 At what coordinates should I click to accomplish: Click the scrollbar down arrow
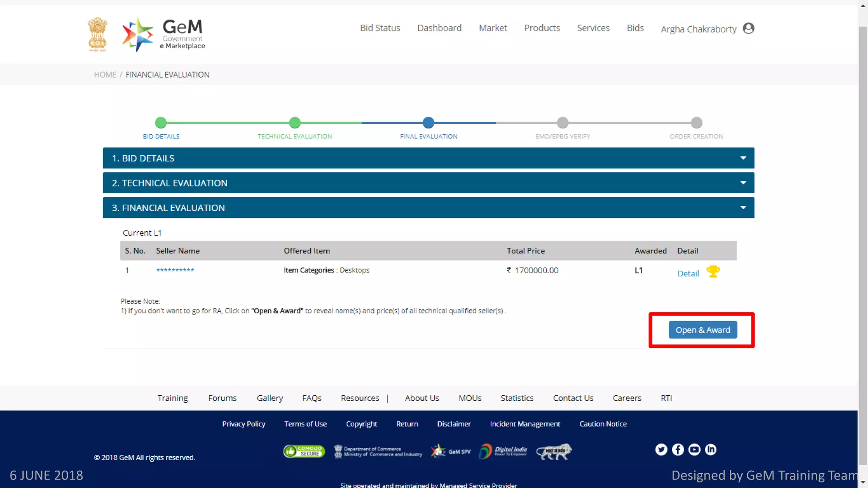click(863, 482)
